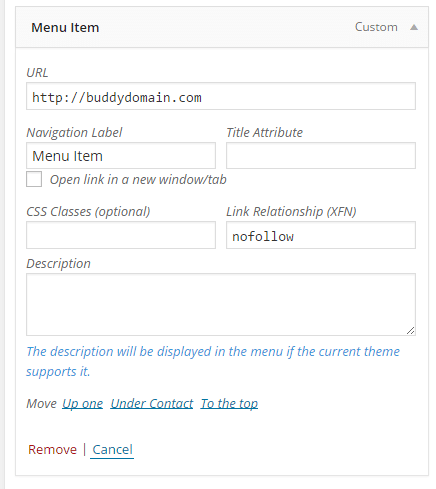Click the 'Open link in a new window/tab' label
The height and width of the screenshot is (489, 436).
click(x=138, y=180)
